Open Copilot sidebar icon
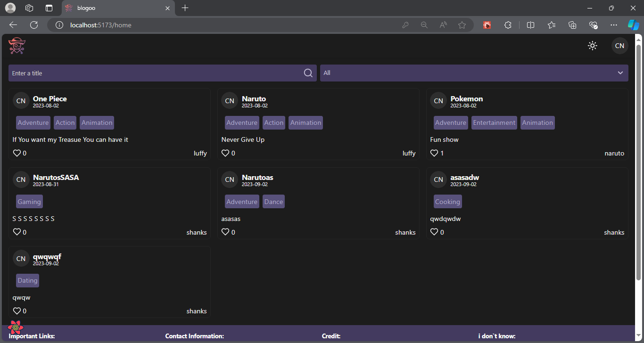 (633, 24)
